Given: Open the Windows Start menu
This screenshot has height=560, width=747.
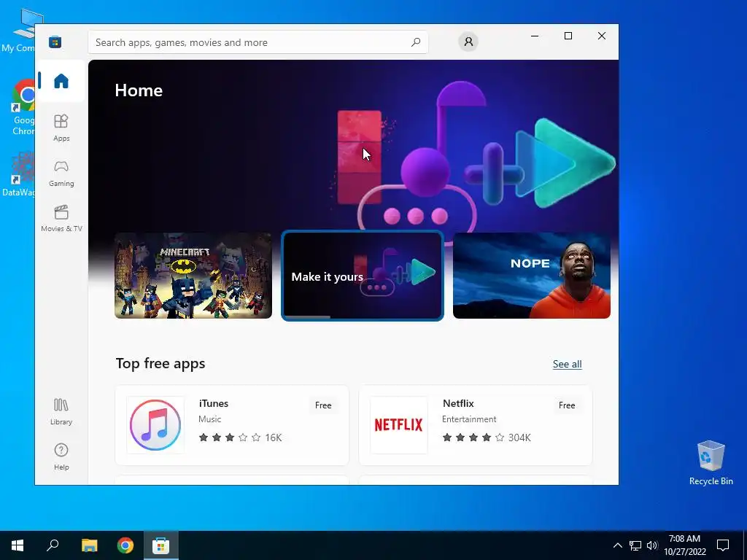Looking at the screenshot, I should pyautogui.click(x=18, y=545).
